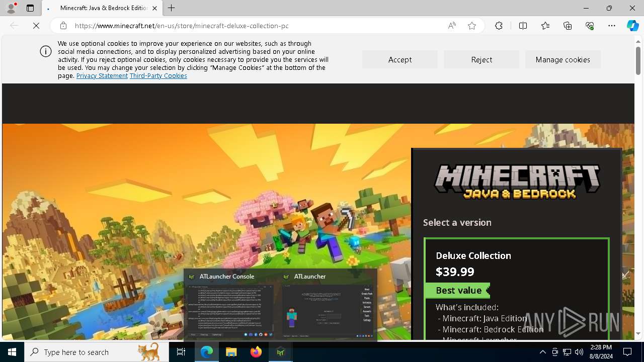Show hidden system tray icons
This screenshot has width=644, height=362.
pyautogui.click(x=542, y=352)
